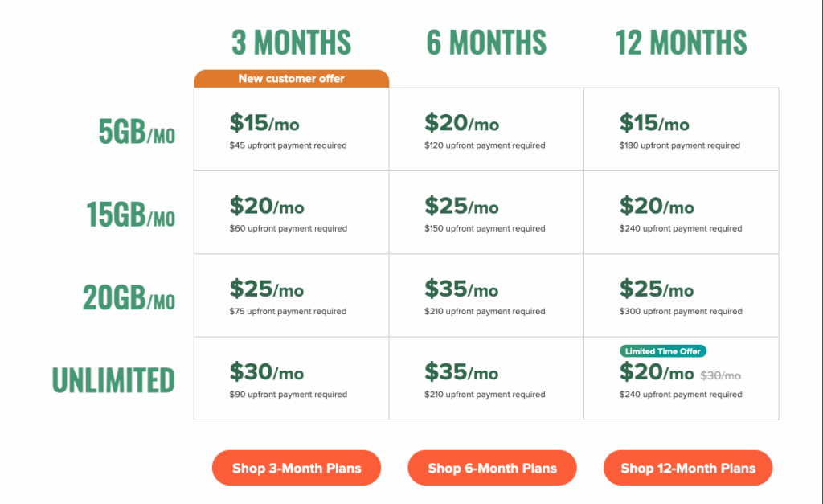This screenshot has width=823, height=504.
Task: Select the 20GB 6-month $35/mo cell
Action: (x=486, y=295)
